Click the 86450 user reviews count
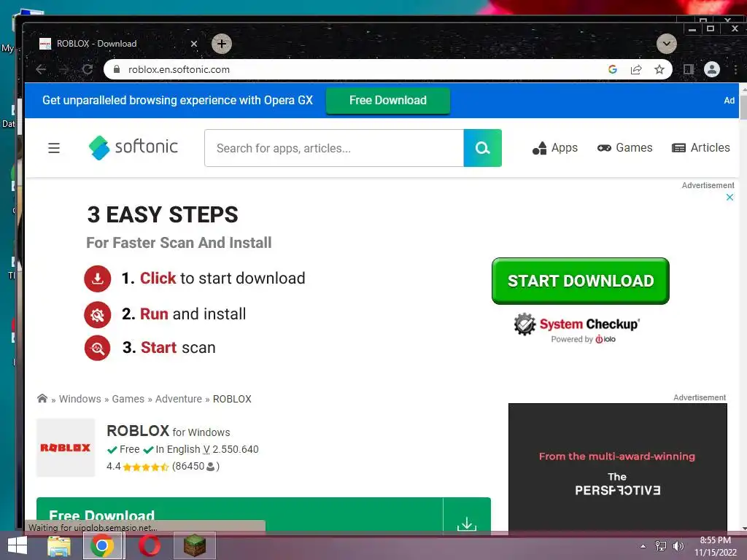747x560 pixels. click(x=196, y=466)
